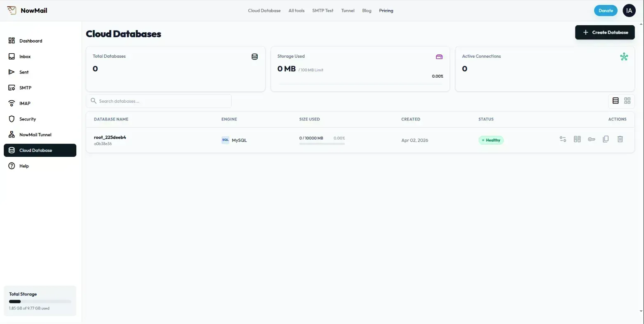
Task: Switch to list view layout
Action: point(616,101)
